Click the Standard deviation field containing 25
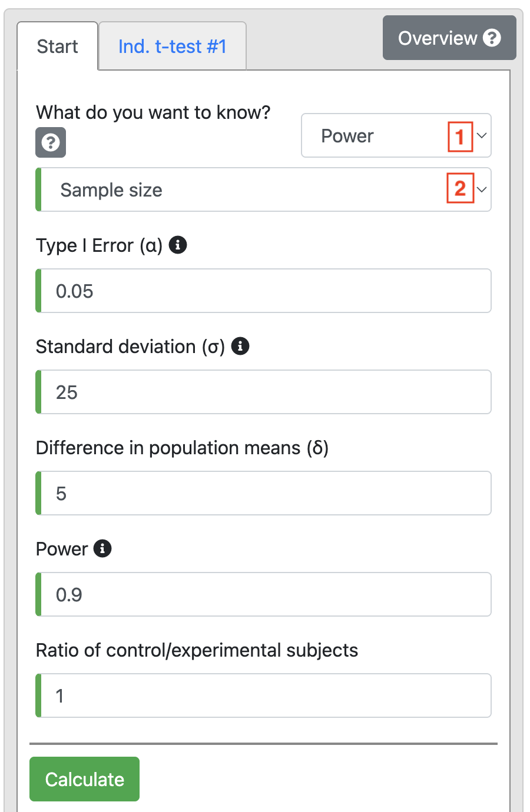Viewport: 530px width, 812px height. point(265,392)
